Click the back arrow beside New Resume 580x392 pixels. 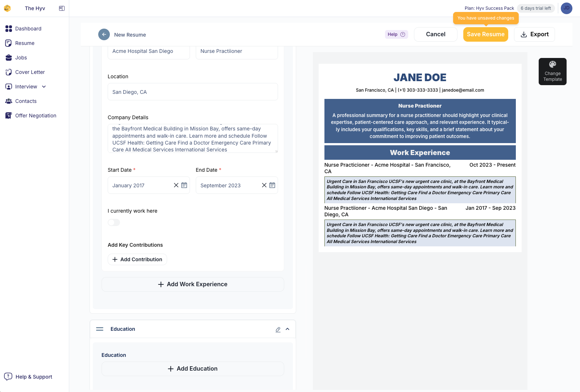coord(104,34)
